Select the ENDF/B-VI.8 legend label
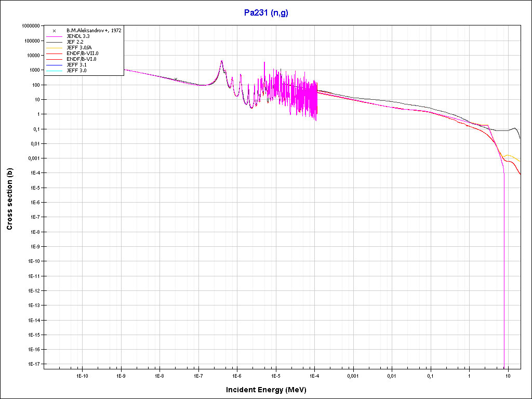532x399 pixels. point(82,59)
